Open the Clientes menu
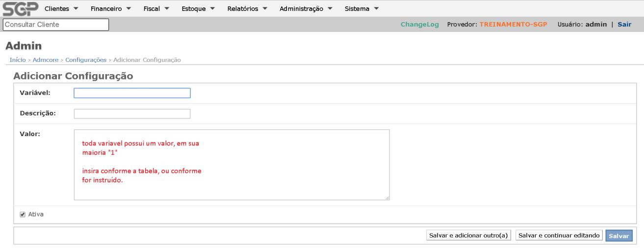644x248 pixels. pyautogui.click(x=61, y=9)
